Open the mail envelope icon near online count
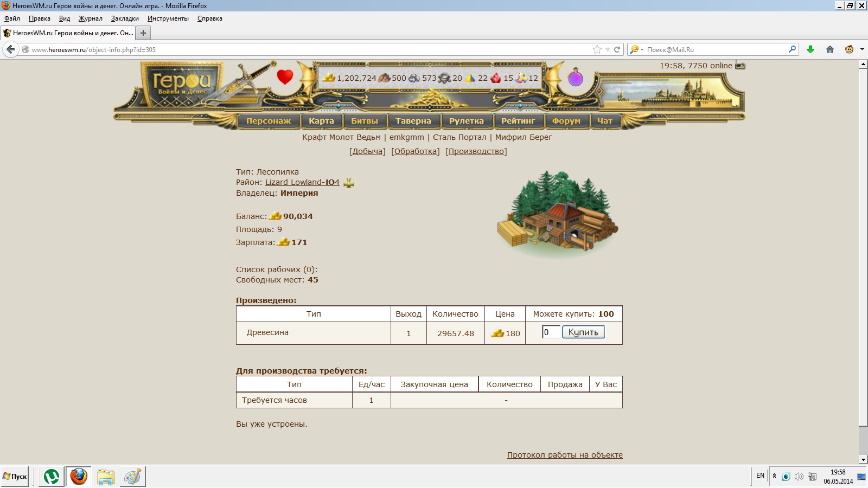 740,66
